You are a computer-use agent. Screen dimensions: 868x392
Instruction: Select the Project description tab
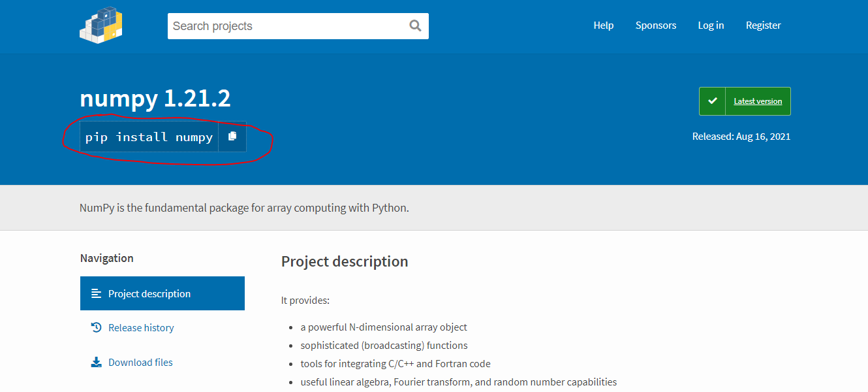click(x=163, y=293)
